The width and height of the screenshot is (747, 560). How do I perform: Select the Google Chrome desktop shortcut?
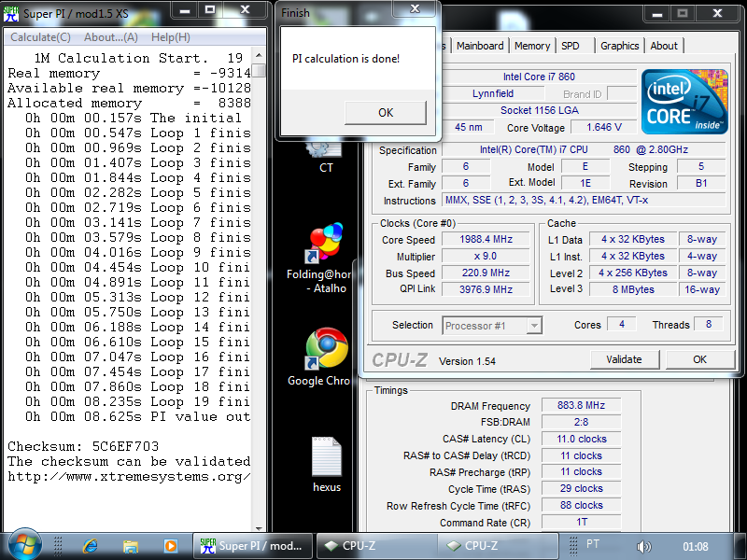326,357
